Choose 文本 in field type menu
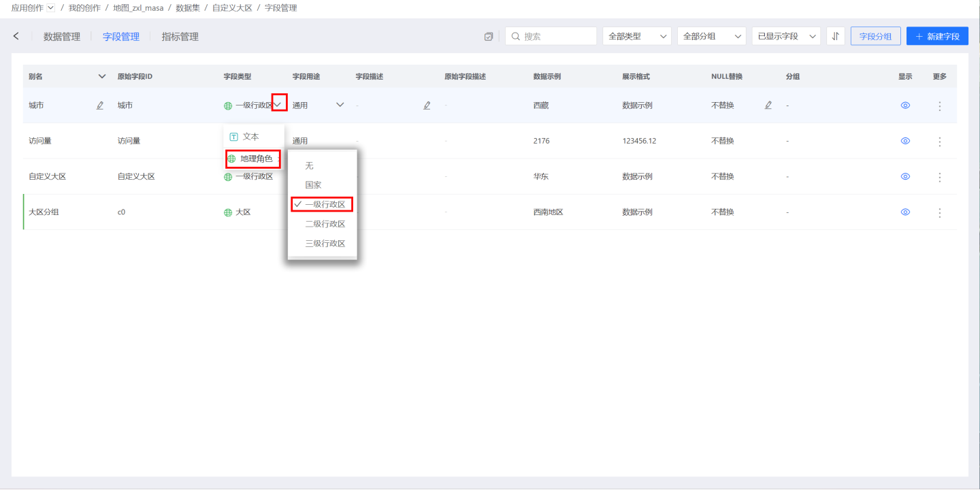 (x=250, y=137)
